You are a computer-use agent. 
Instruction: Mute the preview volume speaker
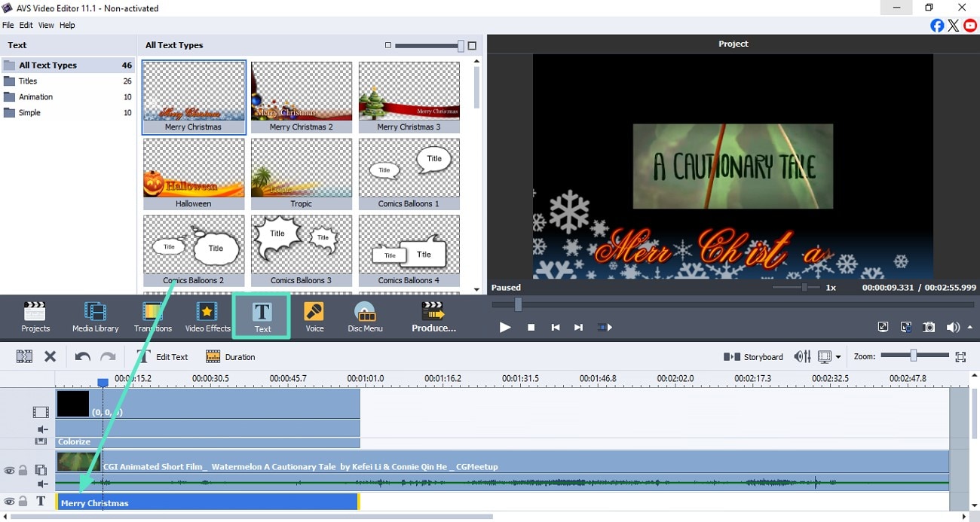coord(953,327)
